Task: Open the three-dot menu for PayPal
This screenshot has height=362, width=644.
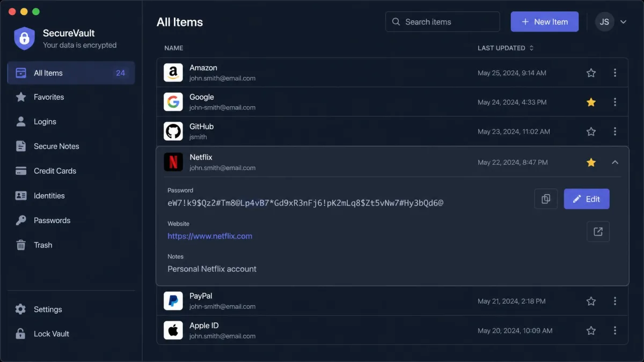Action: pos(615,301)
